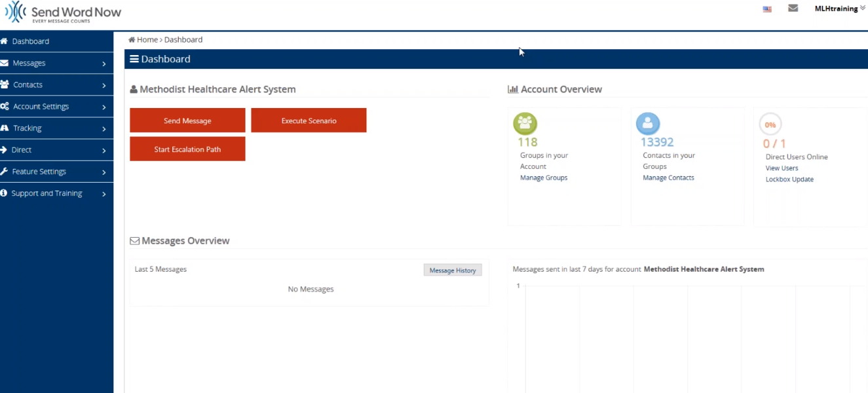Expand the Feature Settings chevron

(x=104, y=172)
